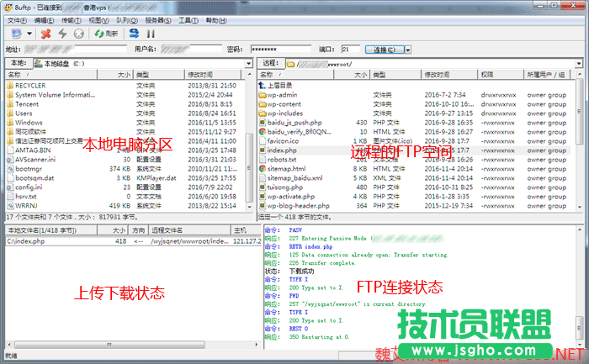This screenshot has width=589, height=364.
Task: Click the pause transfer icon
Action: point(151,34)
